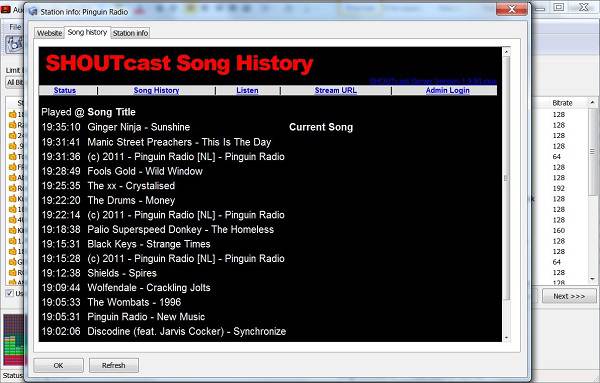
Task: Click the timestamp 19:35:10
Action: 61,127
